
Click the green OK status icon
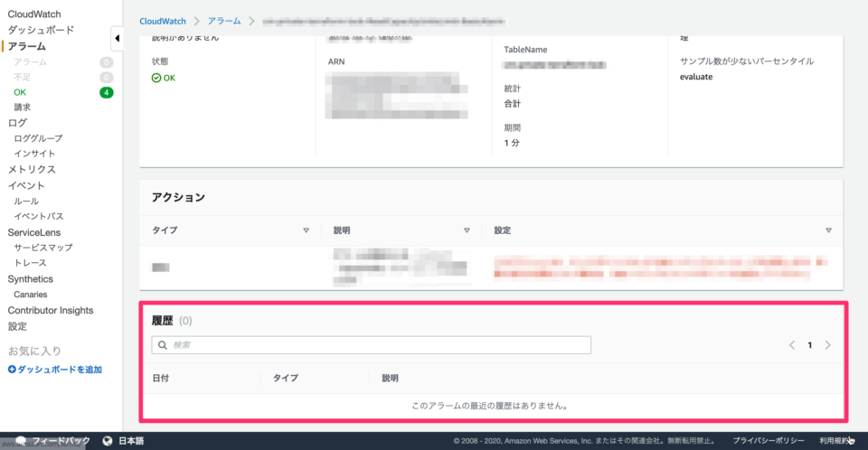click(156, 78)
